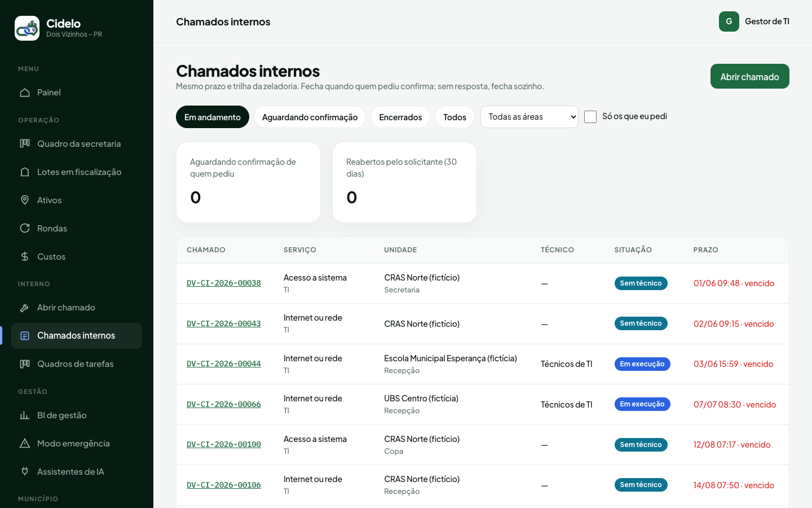Click the BI de gestão chart icon

(x=25, y=415)
